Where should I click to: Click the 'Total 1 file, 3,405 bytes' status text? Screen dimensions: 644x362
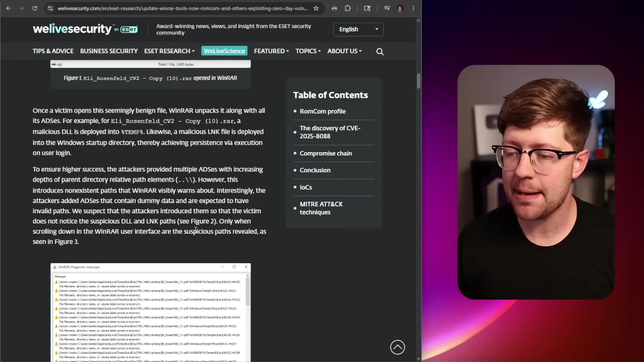[x=176, y=64]
